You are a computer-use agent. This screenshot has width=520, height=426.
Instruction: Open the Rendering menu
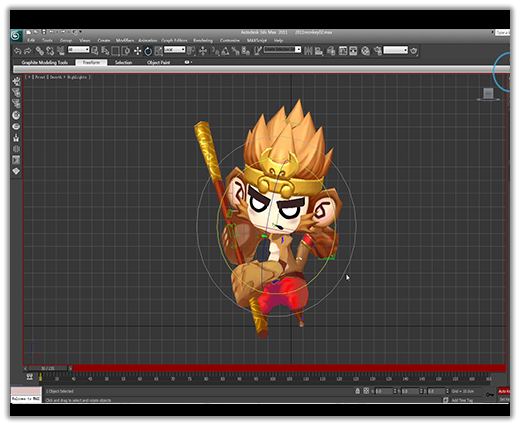tap(203, 40)
